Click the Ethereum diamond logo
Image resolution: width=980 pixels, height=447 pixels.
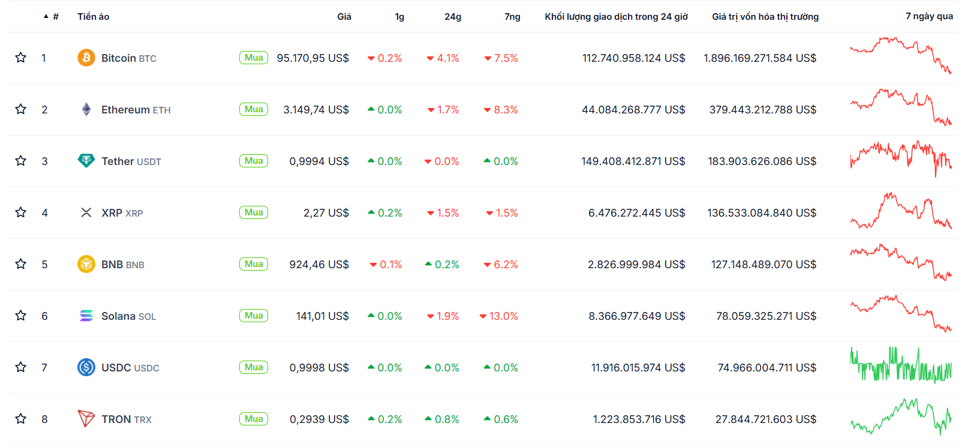86,109
